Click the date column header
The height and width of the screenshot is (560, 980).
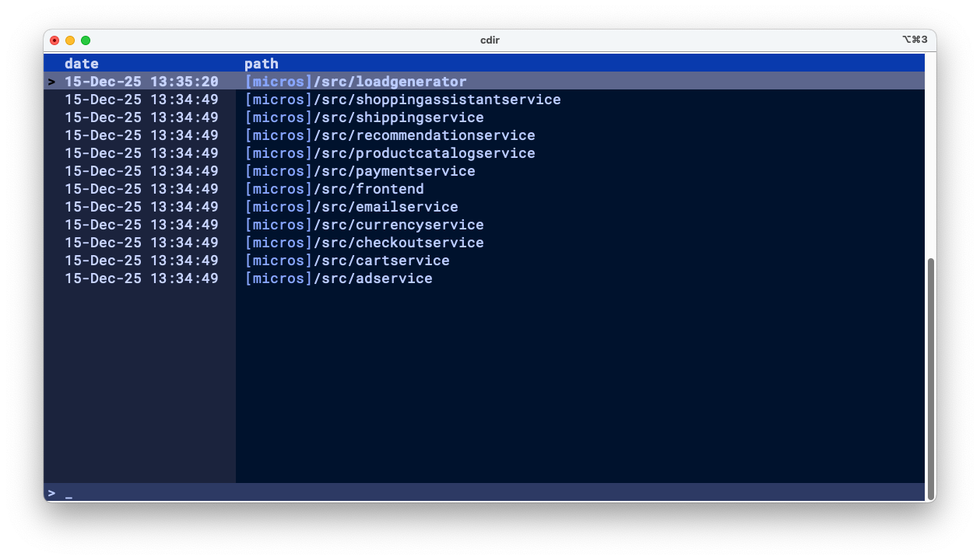click(x=82, y=64)
